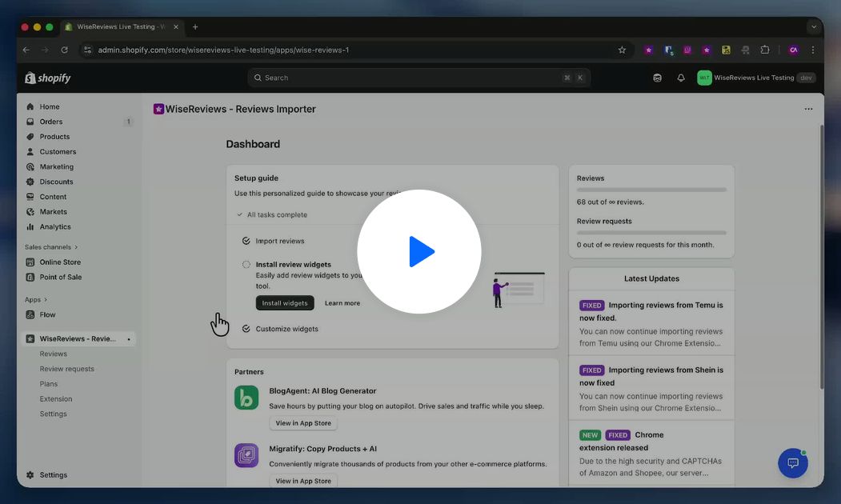The image size is (841, 504).
Task: Open the Temu import fixed update
Action: pos(651,324)
